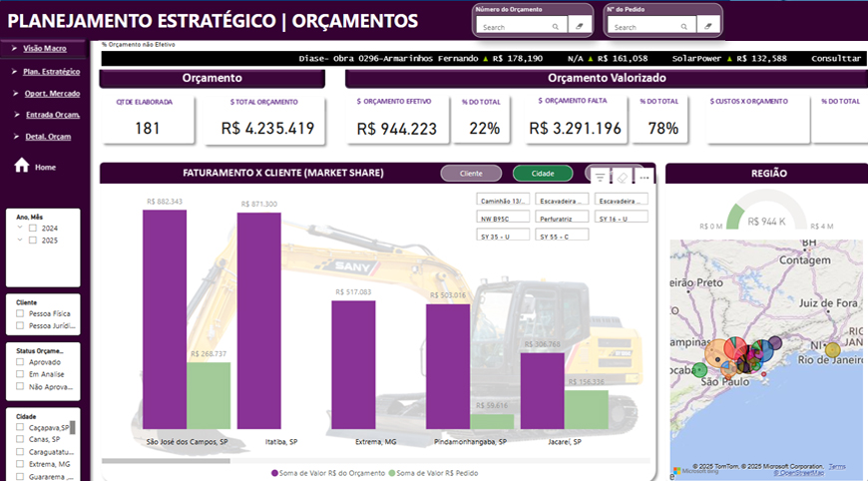This screenshot has height=481, width=868.
Task: Expand the 2025 year tree node
Action: tap(19, 240)
